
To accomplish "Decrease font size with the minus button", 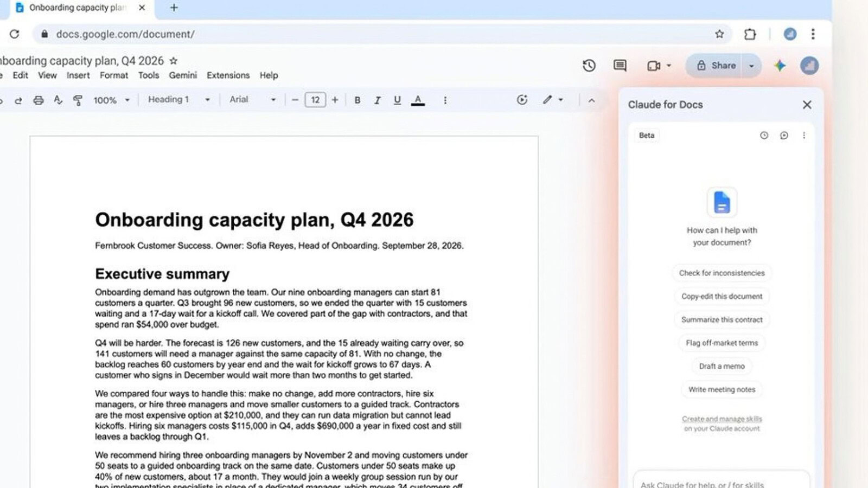I will coord(295,100).
